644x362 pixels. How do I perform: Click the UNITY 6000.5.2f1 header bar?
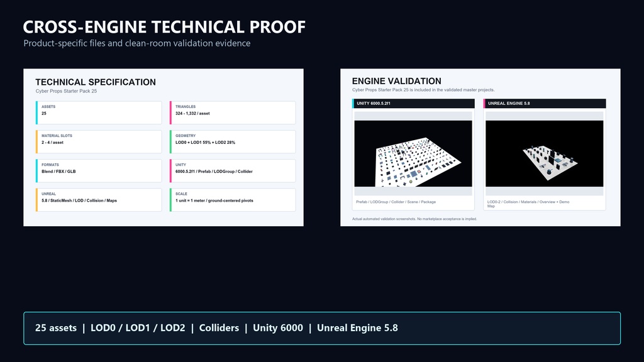pyautogui.click(x=413, y=104)
